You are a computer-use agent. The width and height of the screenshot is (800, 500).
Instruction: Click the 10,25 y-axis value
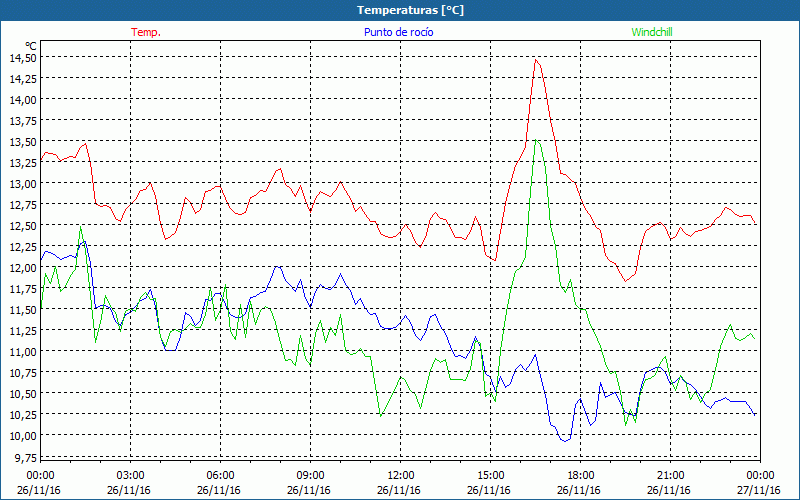23,414
